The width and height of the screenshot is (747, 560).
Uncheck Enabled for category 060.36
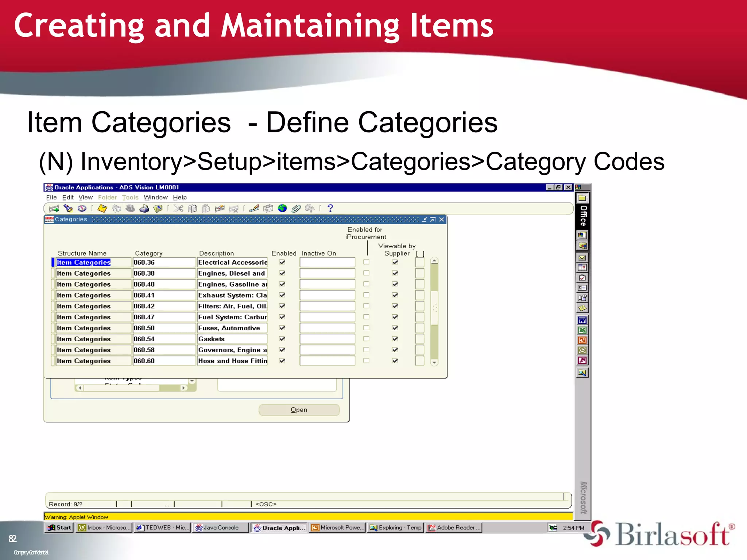(282, 262)
